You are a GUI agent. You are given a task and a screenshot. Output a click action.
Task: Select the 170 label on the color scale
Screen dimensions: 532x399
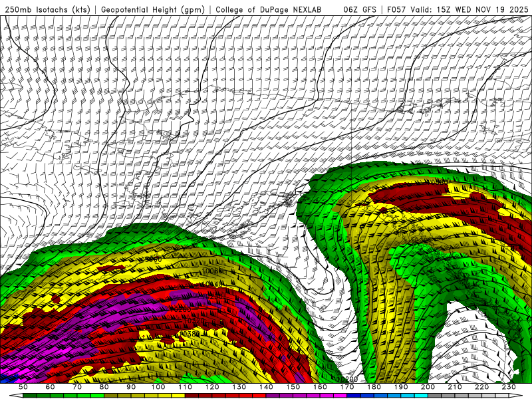click(347, 387)
